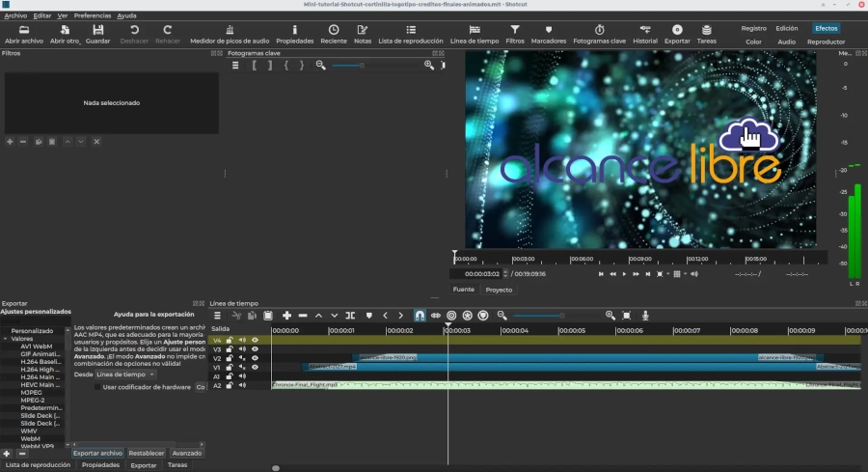Step the timecode spinner arrows
Image resolution: width=868 pixels, height=472 pixels.
pos(505,274)
